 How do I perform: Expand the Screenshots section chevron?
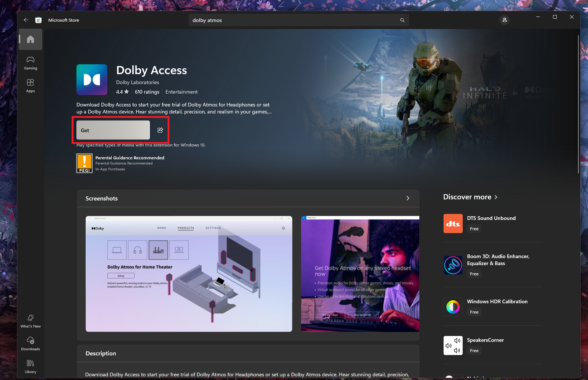408,198
